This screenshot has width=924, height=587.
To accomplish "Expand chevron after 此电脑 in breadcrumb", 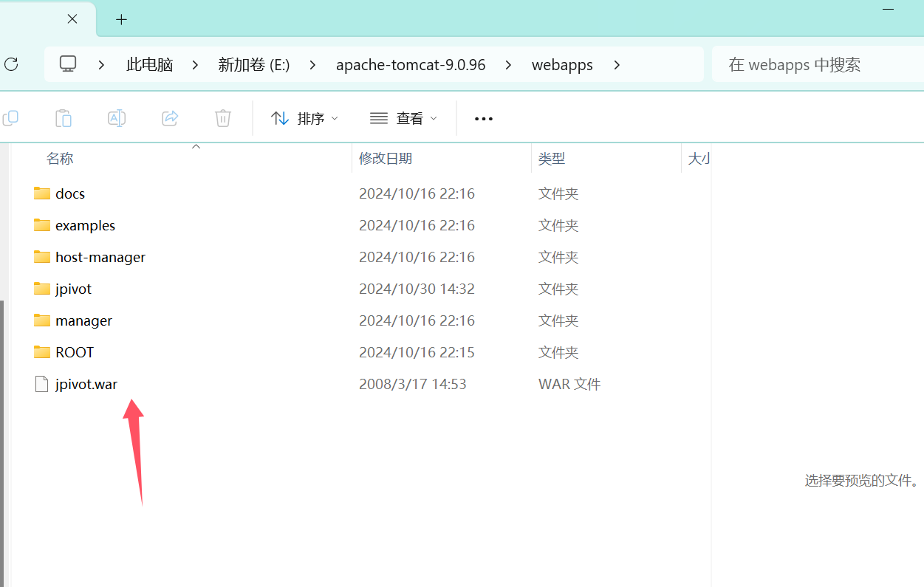I will [x=195, y=65].
